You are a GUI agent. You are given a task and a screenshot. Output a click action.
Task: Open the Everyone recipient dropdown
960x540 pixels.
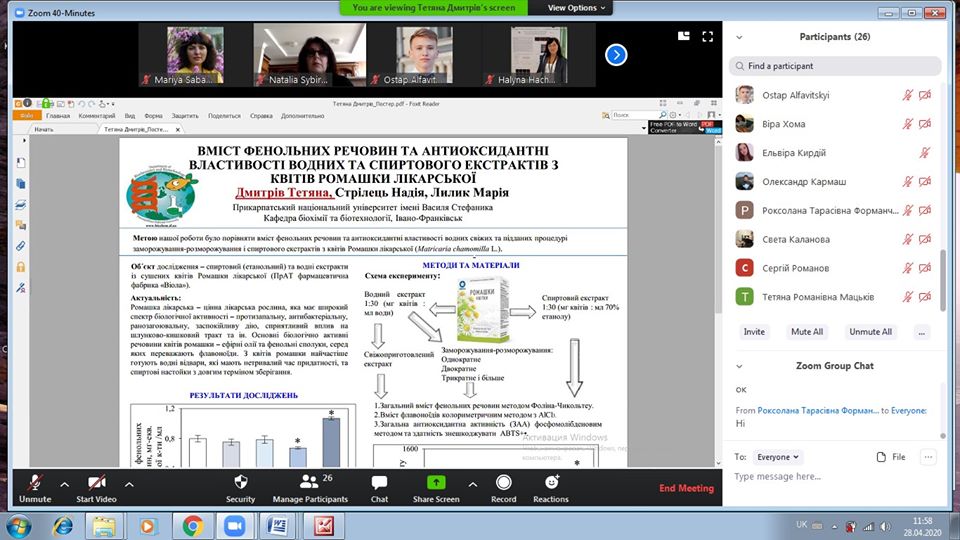[777, 457]
